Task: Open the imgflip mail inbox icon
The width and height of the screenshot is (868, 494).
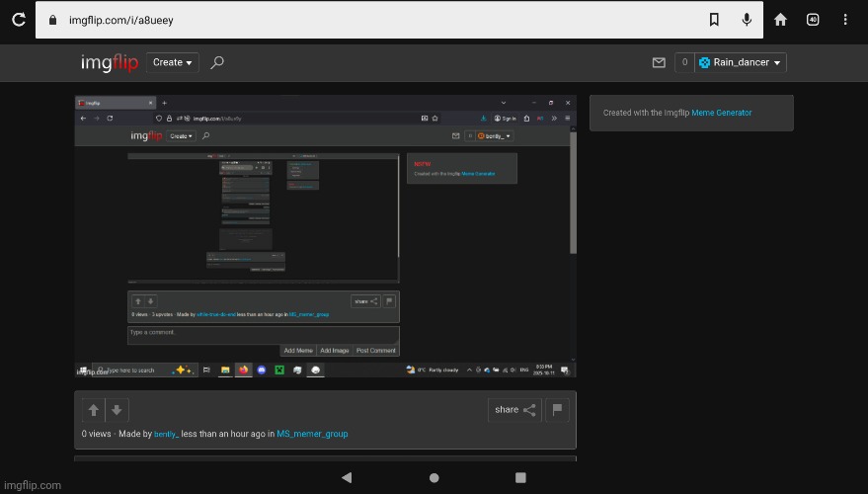Action: click(x=659, y=62)
